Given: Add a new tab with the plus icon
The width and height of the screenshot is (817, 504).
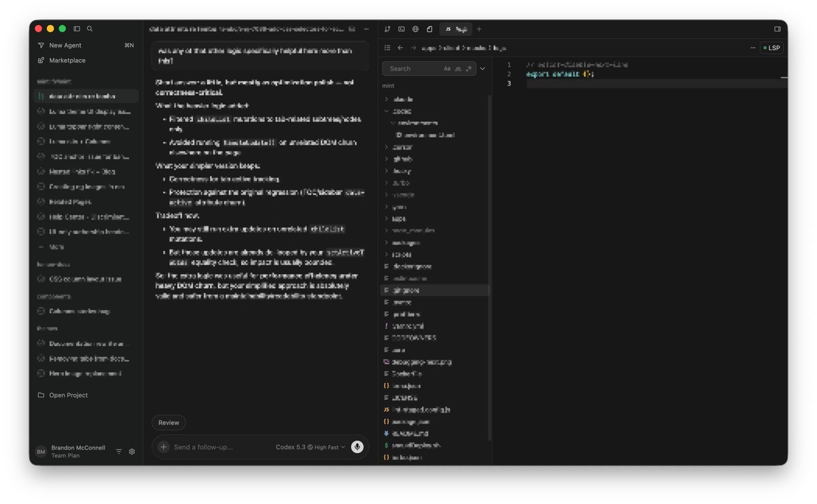Looking at the screenshot, I should pyautogui.click(x=479, y=29).
